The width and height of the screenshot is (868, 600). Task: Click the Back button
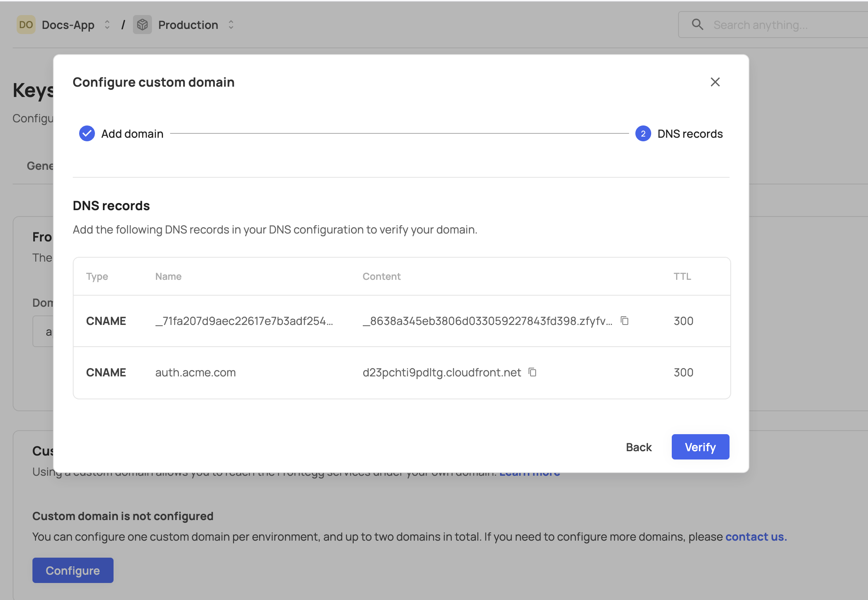(x=638, y=447)
